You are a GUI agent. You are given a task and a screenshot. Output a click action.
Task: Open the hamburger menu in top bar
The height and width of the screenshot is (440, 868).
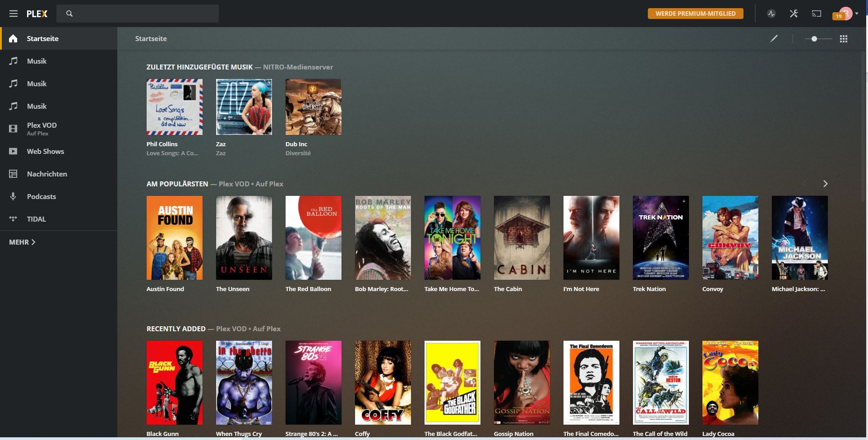coord(14,14)
